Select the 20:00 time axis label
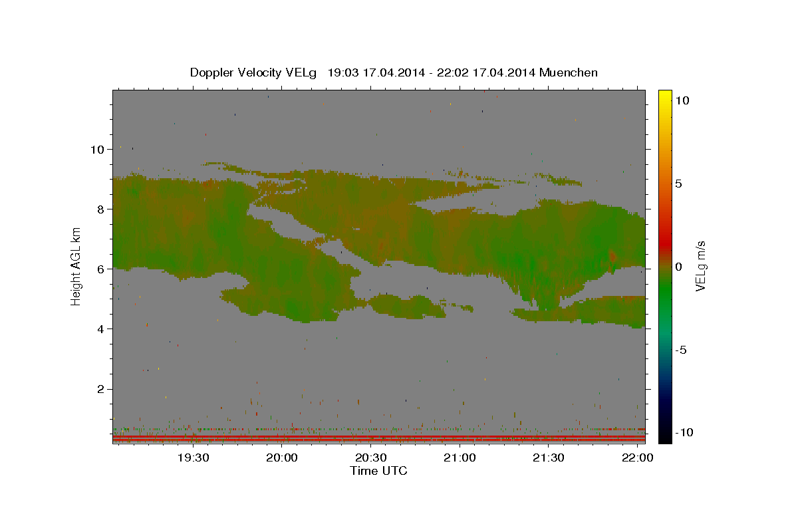 tap(283, 458)
